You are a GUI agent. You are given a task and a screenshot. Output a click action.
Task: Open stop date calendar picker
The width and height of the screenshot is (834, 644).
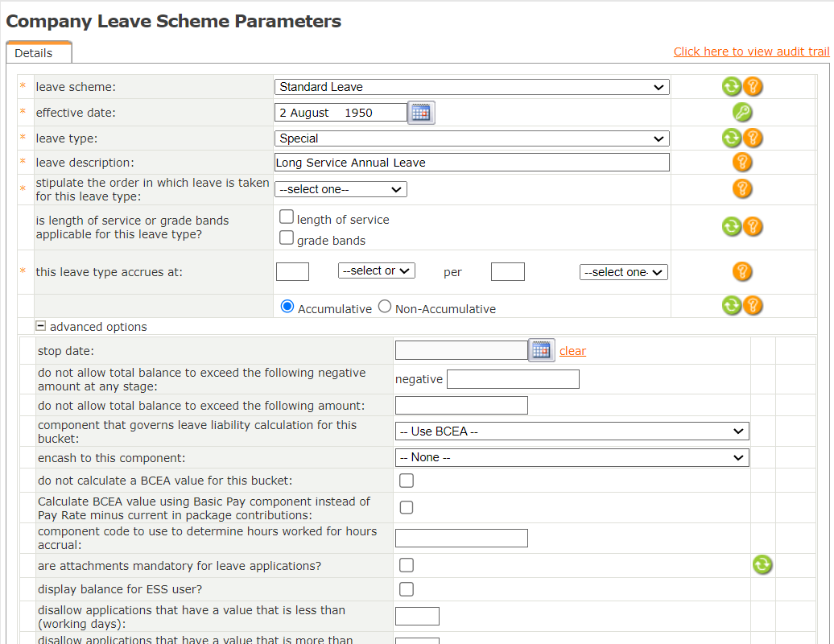542,350
